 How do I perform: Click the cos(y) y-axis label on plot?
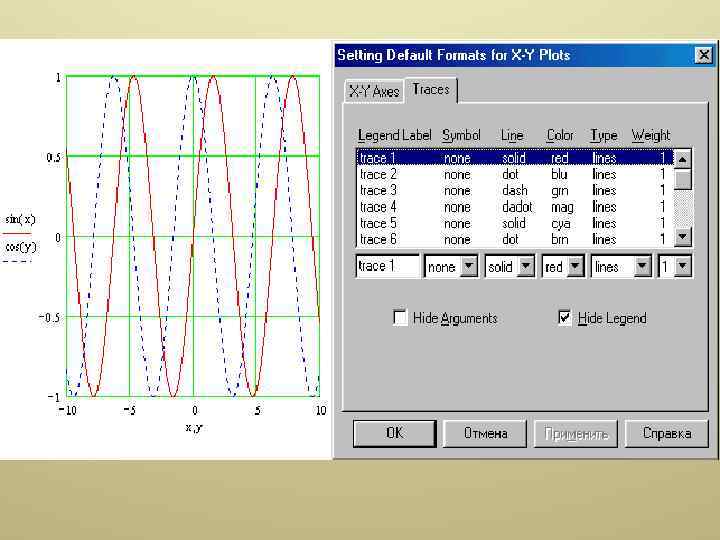[20, 248]
